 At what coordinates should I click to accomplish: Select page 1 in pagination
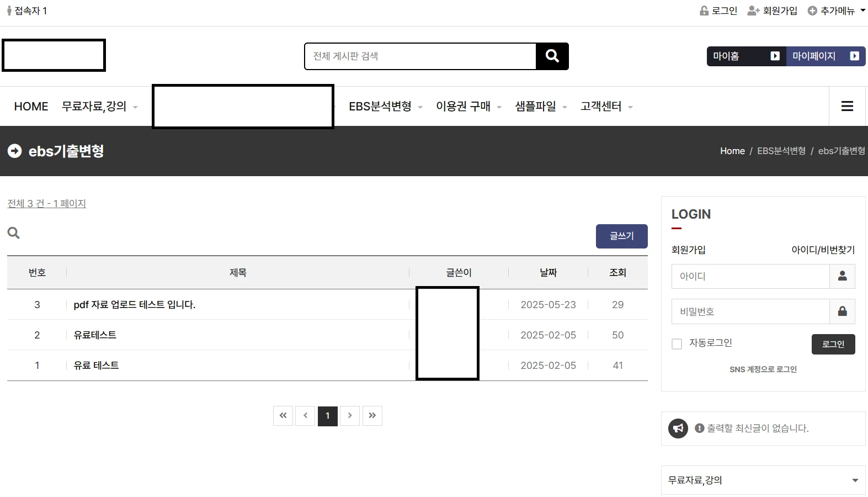[x=328, y=416]
